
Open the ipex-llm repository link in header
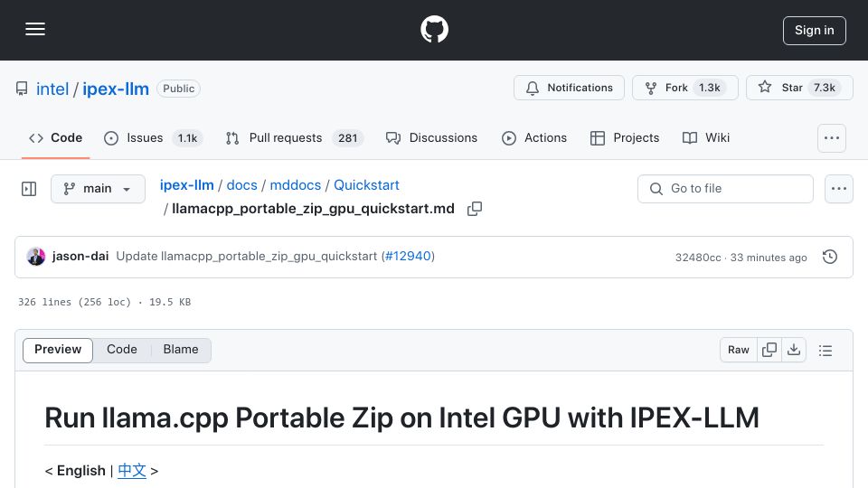116,89
